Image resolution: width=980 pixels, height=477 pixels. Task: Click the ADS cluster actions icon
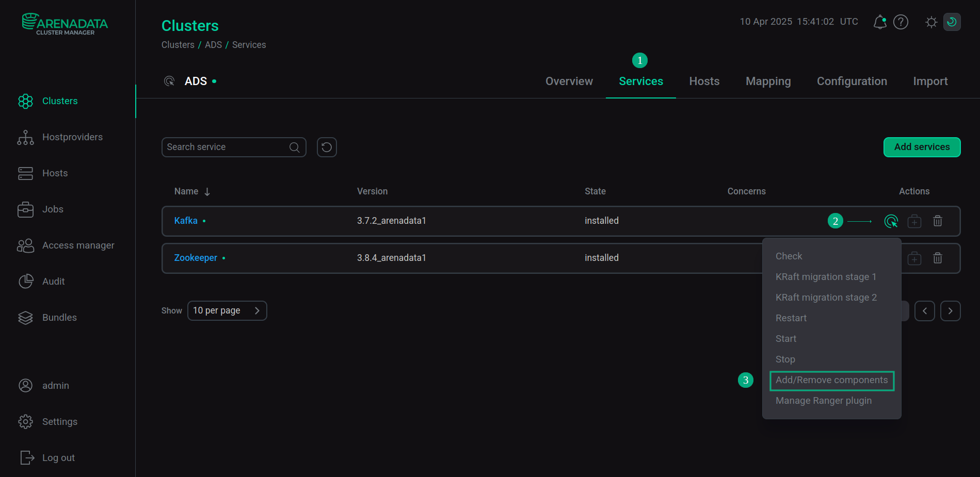coord(169,81)
